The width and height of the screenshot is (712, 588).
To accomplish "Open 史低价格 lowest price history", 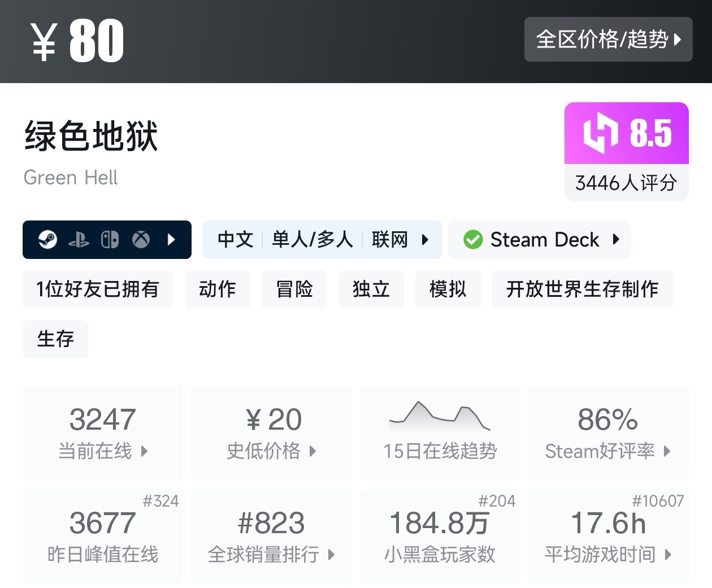I will (x=271, y=433).
